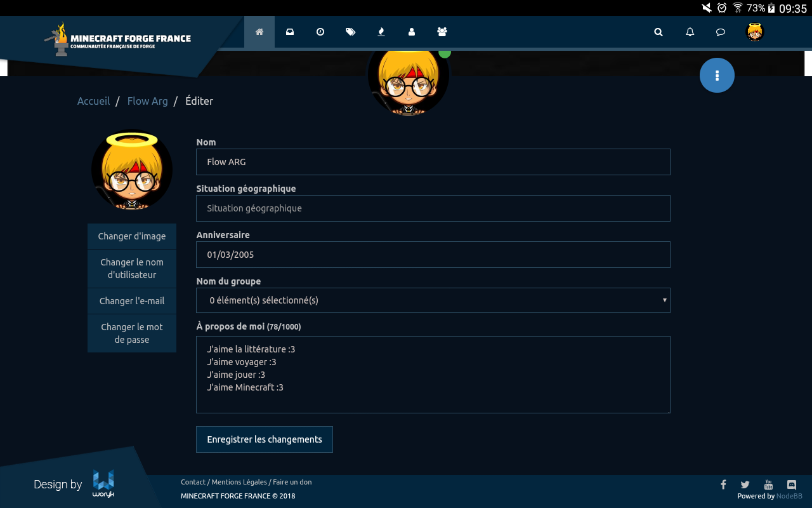Open chat with the speech bubble icon

pos(720,32)
